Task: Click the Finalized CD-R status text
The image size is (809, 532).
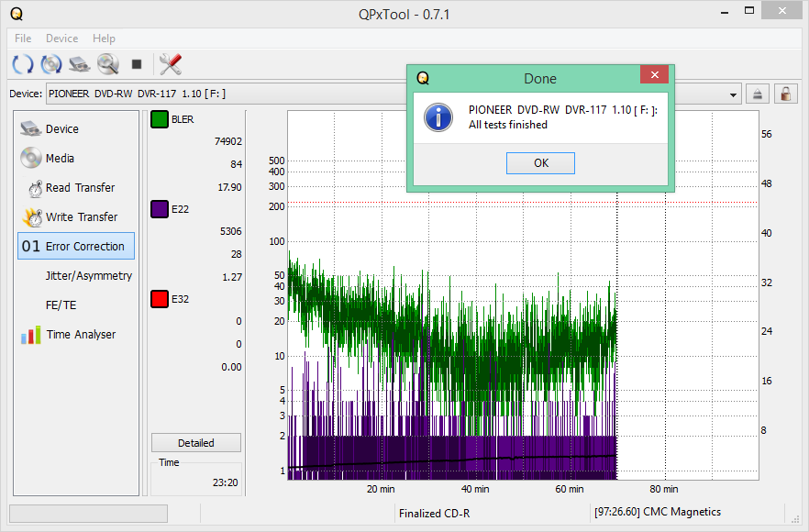Action: [x=434, y=514]
